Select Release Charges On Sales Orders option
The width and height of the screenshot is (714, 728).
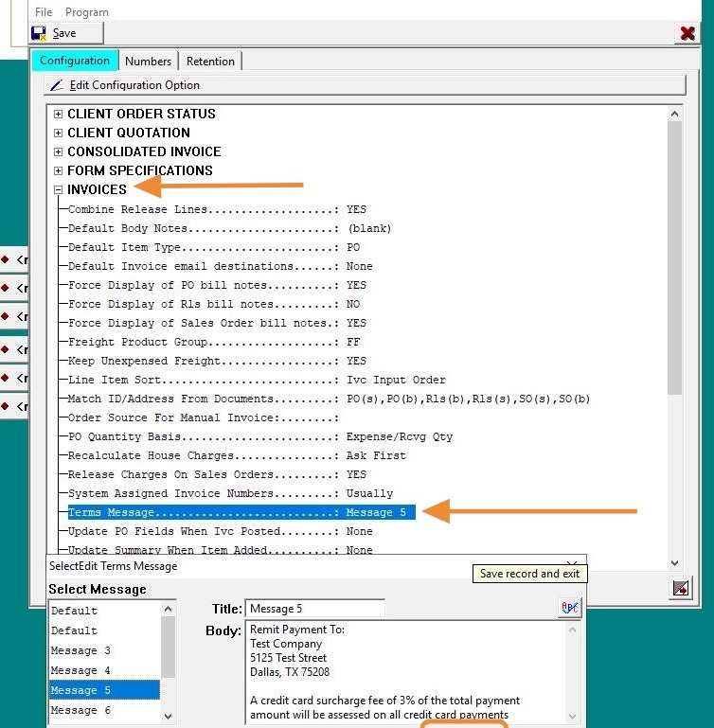pos(217,474)
